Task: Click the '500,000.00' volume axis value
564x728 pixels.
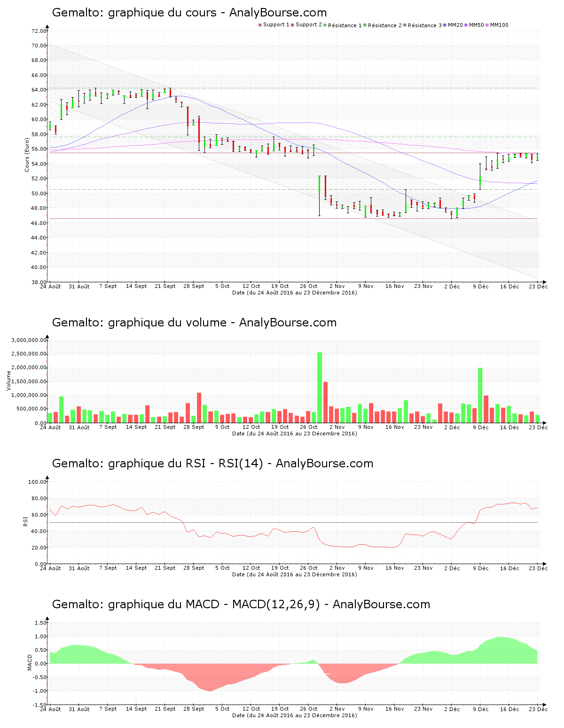Action: (31, 409)
